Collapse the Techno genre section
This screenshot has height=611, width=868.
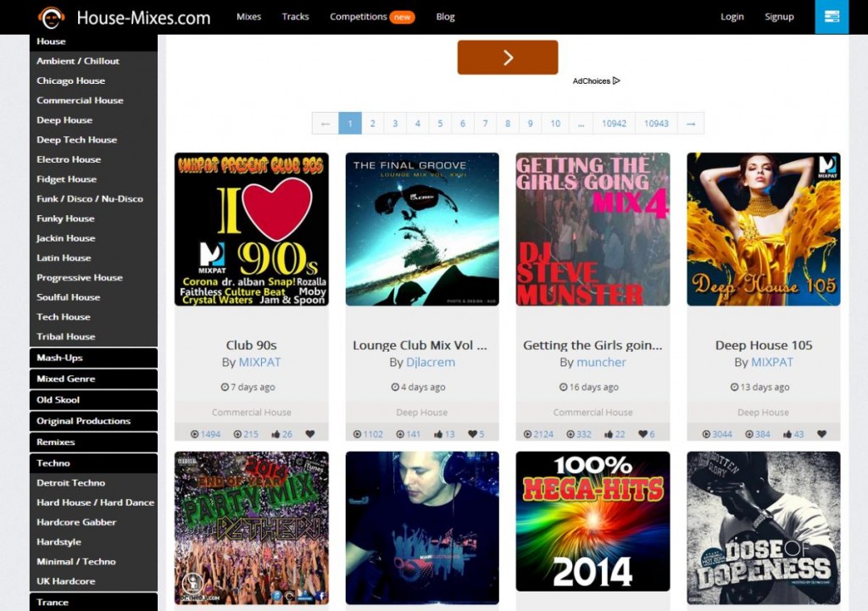(x=93, y=464)
